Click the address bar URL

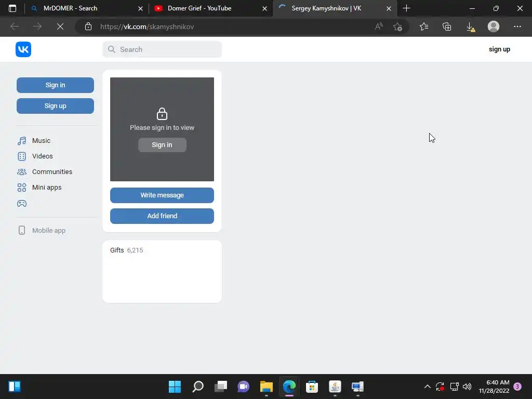click(x=147, y=26)
